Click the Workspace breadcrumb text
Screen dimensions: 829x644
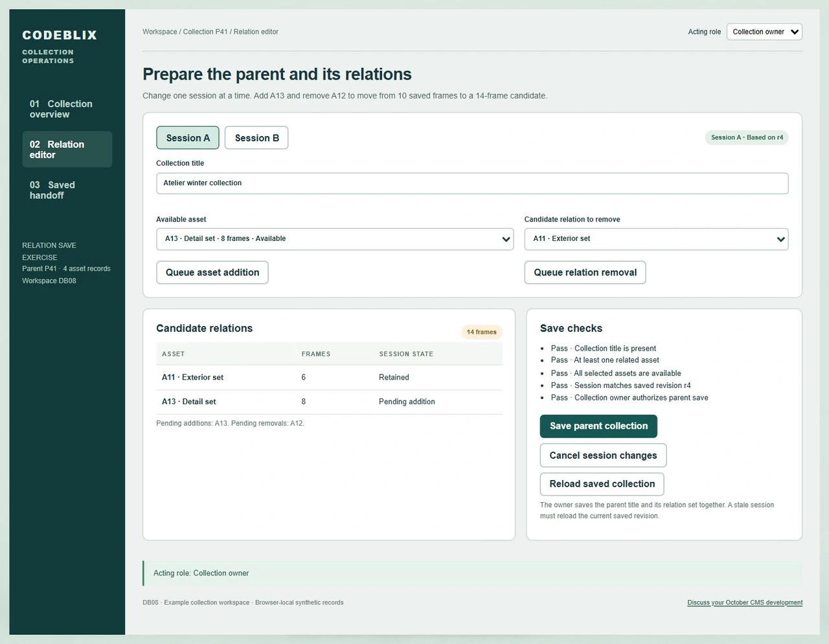click(x=159, y=32)
